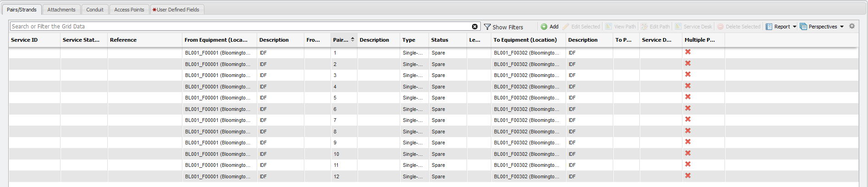Open the Access Points tab
Screen dimensions: 868x187
pyautogui.click(x=129, y=10)
